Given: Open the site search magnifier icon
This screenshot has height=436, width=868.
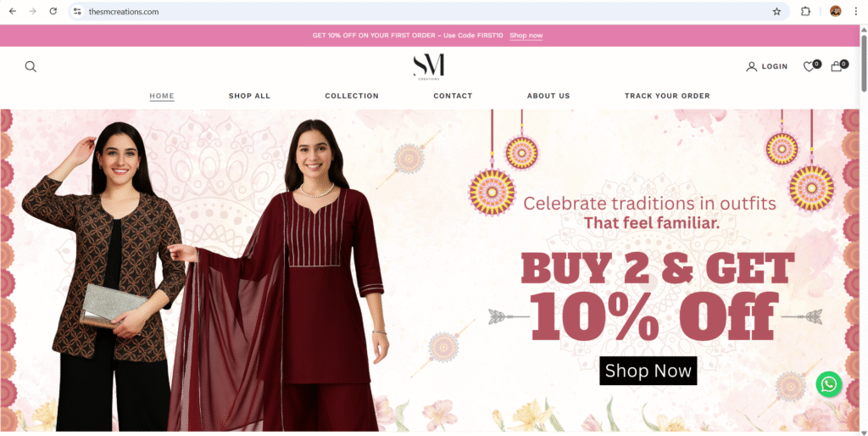Looking at the screenshot, I should tap(31, 66).
